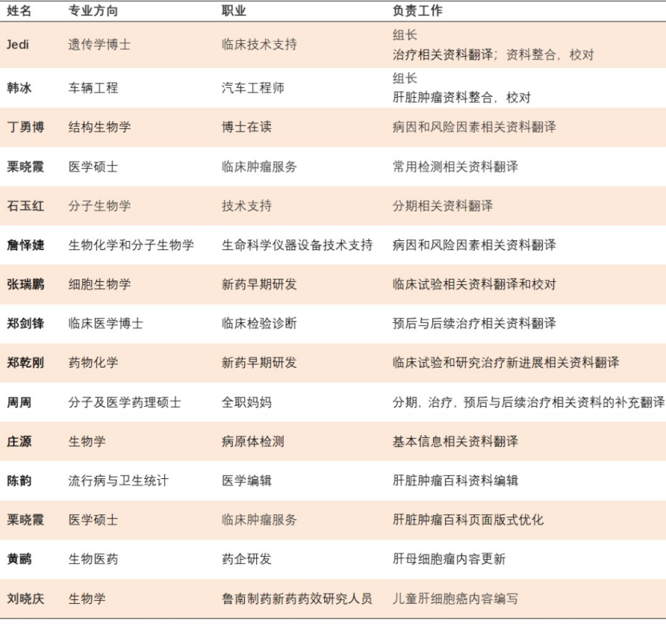
Task: Select the 流行病与卫生统计 specialty cell
Action: coord(118,481)
